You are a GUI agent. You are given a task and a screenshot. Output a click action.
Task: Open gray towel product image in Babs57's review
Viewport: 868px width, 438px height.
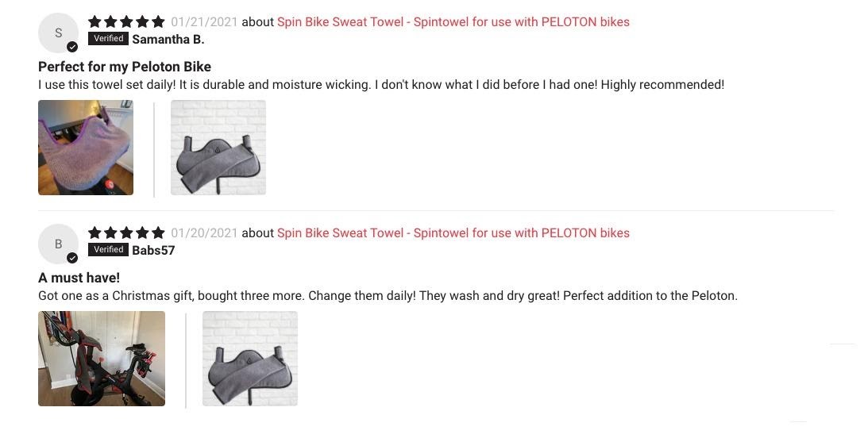click(x=250, y=359)
